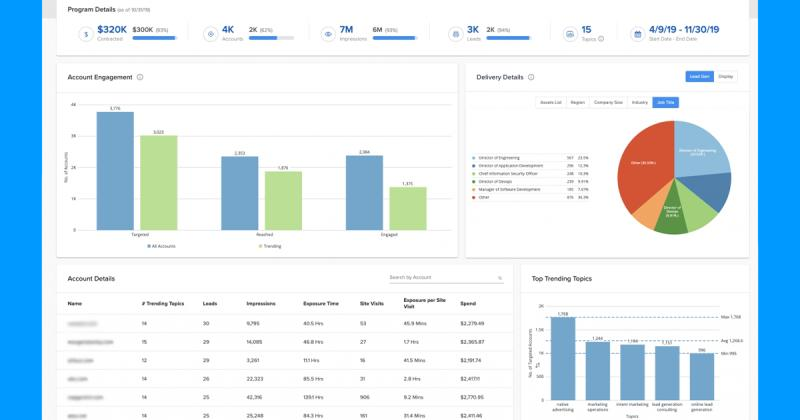Viewport: 800px width, 420px height.
Task: Sort by the Name column header
Action: click(x=75, y=304)
